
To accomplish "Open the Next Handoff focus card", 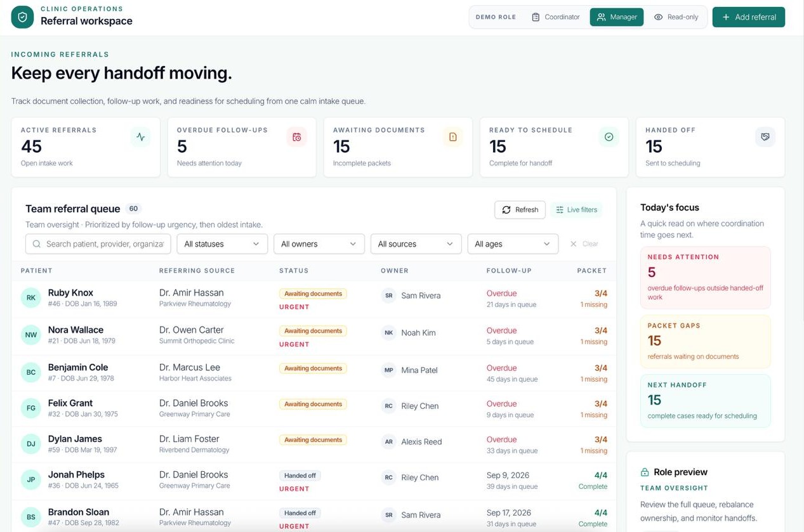I will click(706, 401).
